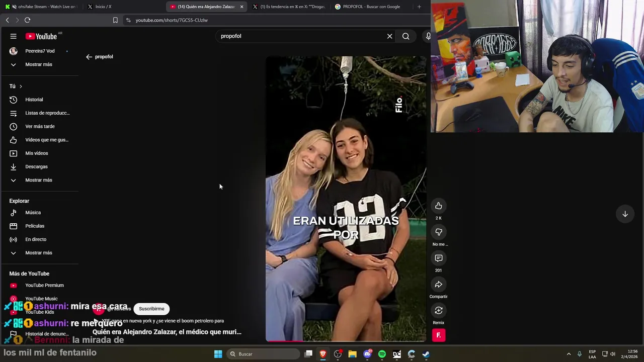Open Spotify from the taskbar
644x362 pixels.
pyautogui.click(x=382, y=354)
